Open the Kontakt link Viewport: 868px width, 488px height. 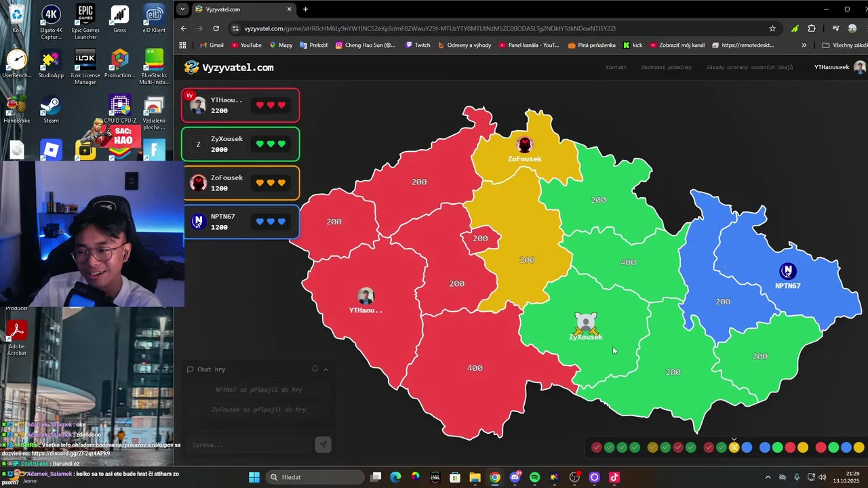coord(616,67)
